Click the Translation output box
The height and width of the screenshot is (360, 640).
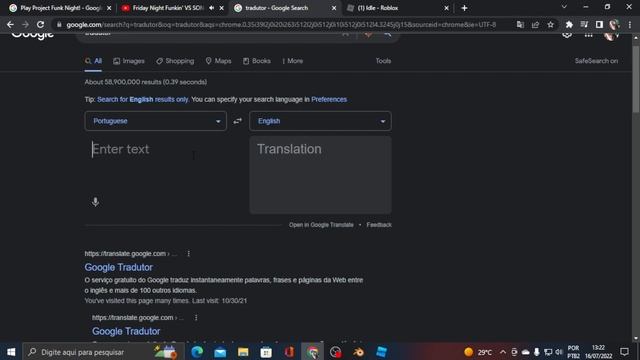click(x=320, y=175)
